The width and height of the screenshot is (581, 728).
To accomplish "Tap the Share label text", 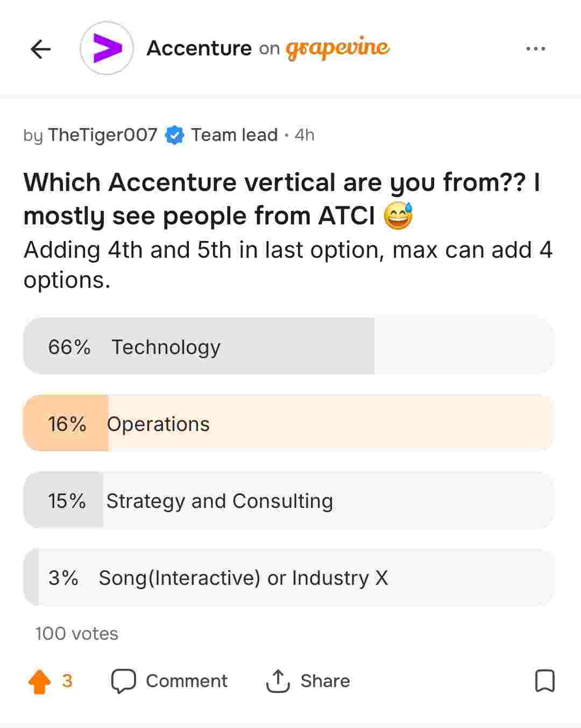I will pos(325,681).
